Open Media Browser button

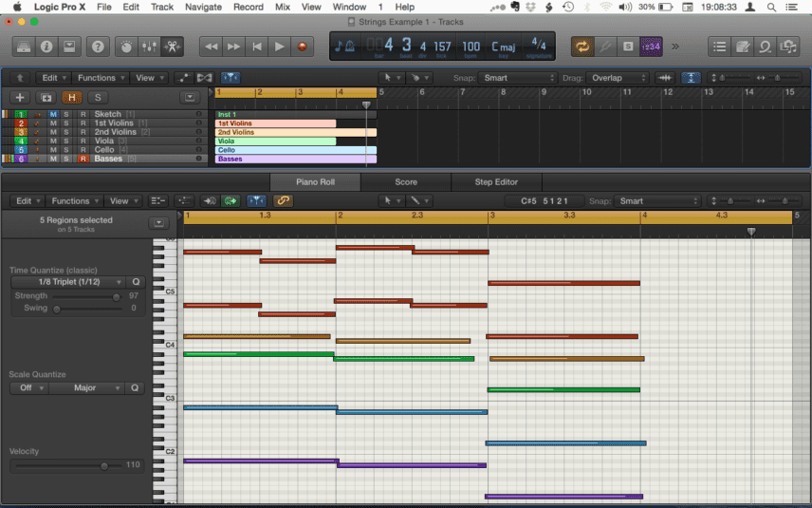(787, 47)
